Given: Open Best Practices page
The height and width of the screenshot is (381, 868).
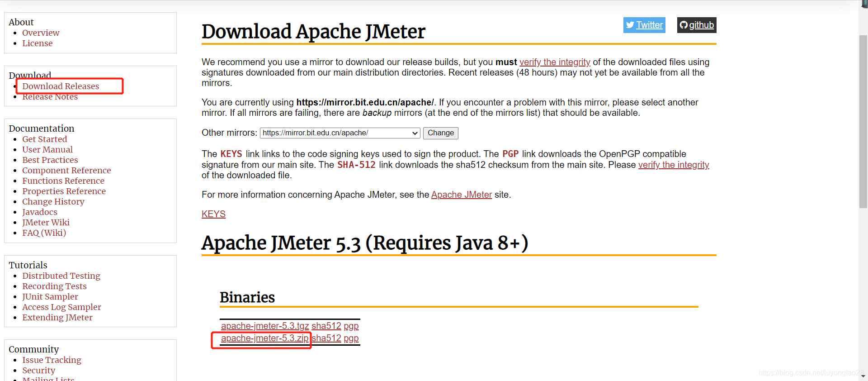Looking at the screenshot, I should pos(50,160).
